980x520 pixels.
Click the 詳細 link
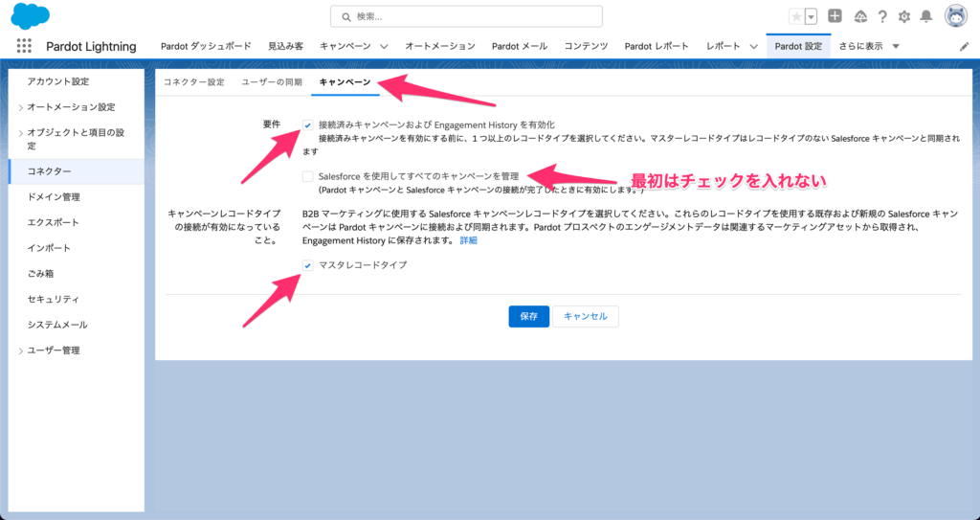pyautogui.click(x=469, y=240)
